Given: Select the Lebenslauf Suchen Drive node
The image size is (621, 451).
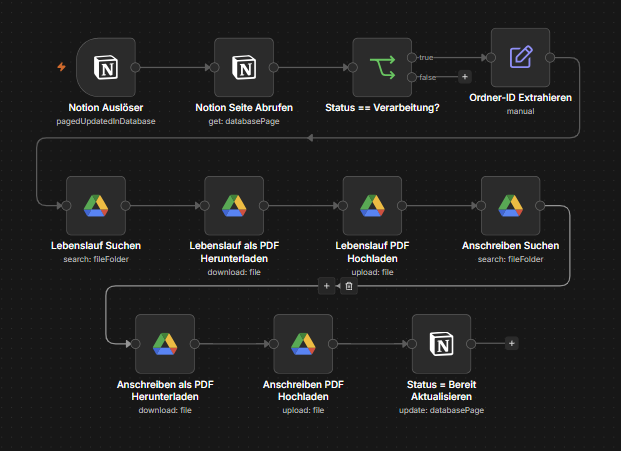Looking at the screenshot, I should point(96,206).
